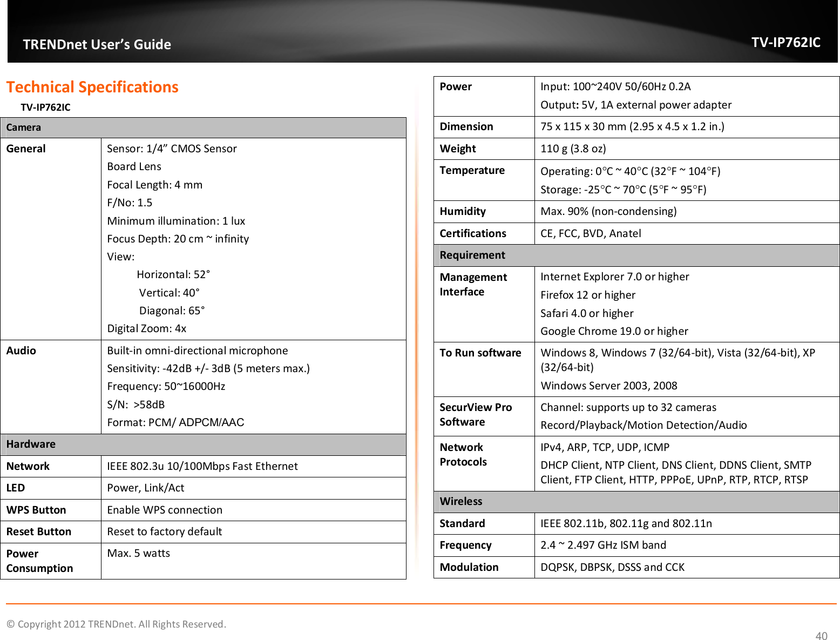Select 'Storage: -25°C ~ 70°C' line

(x=624, y=190)
